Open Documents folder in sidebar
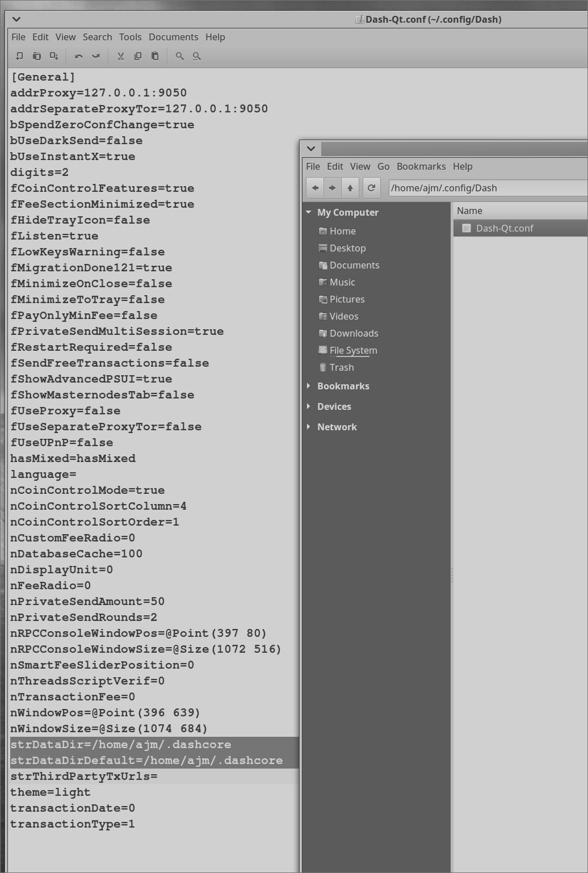Image resolution: width=588 pixels, height=873 pixels. [x=349, y=265]
